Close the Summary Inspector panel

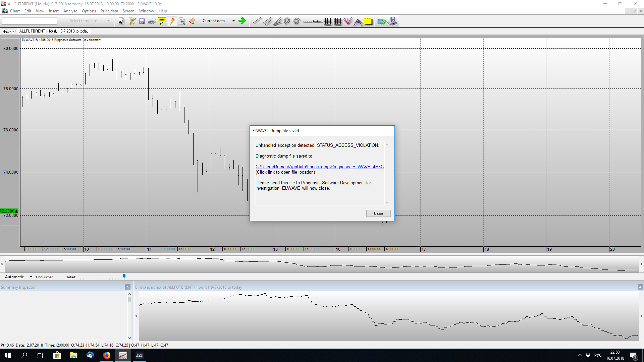127,287
